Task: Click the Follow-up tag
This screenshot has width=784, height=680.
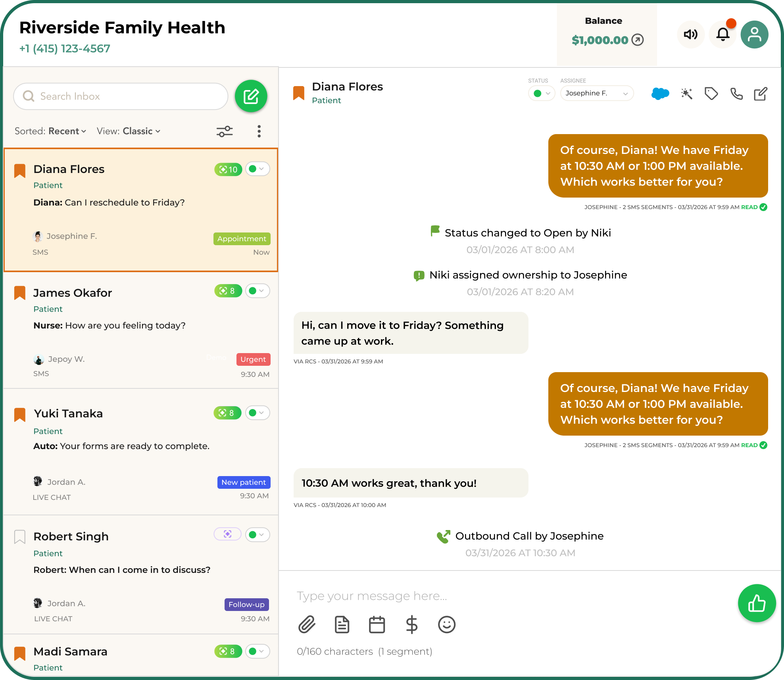Action: (246, 604)
